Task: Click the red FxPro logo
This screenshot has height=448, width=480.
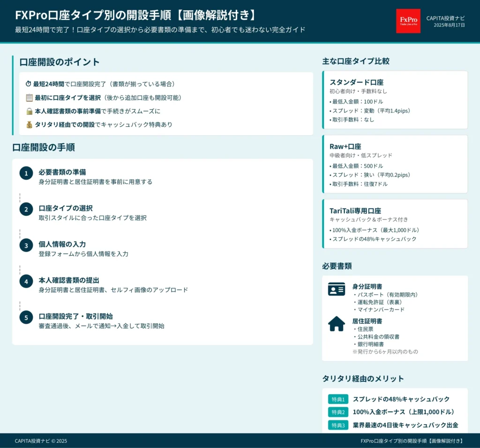Action: (408, 21)
